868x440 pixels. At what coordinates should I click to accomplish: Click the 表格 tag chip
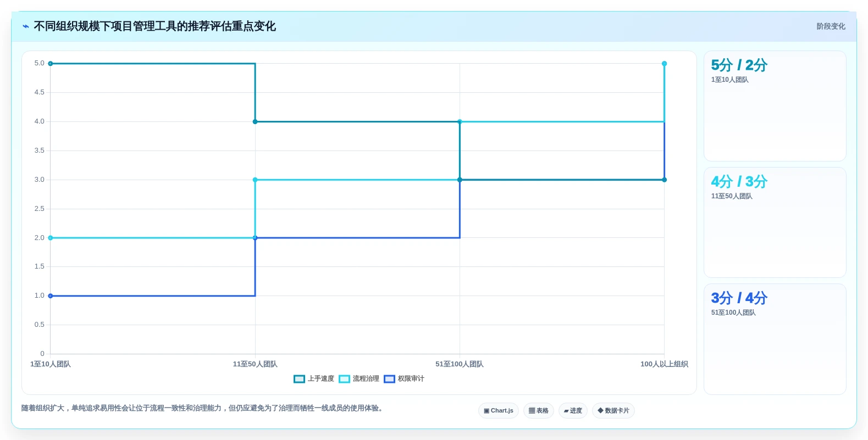click(539, 411)
